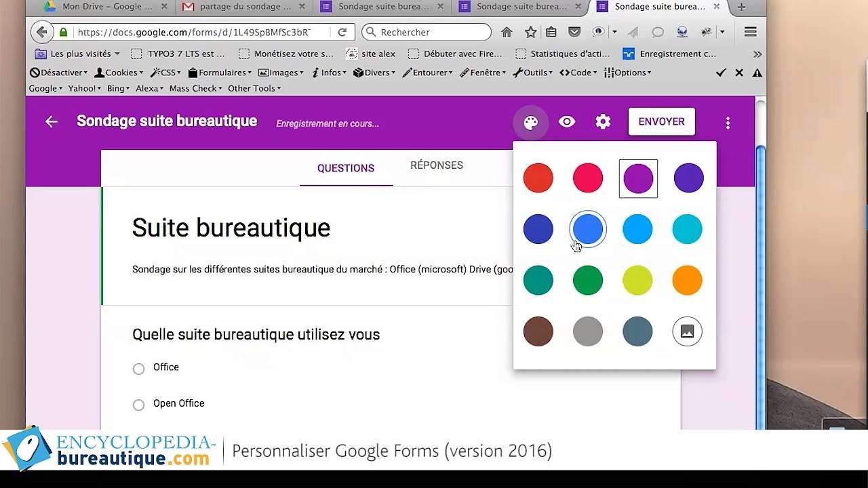This screenshot has width=868, height=488.
Task: Bookmark this page with the star icon
Action: point(530,32)
